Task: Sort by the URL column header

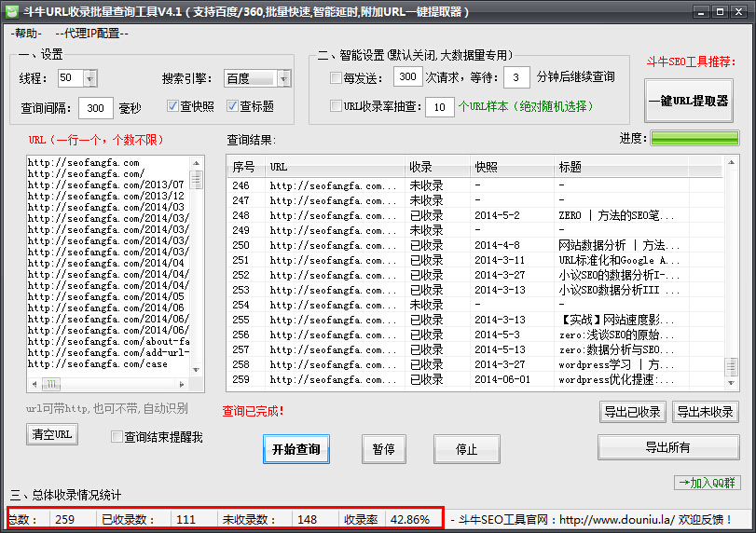Action: coord(335,167)
